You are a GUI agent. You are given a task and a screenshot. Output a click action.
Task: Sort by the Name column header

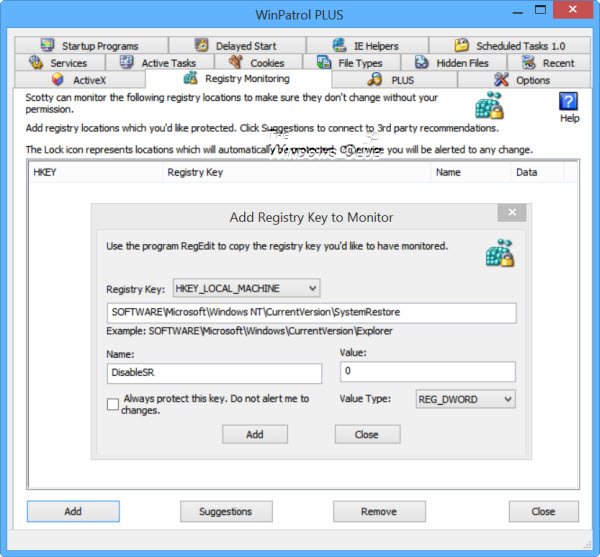[471, 173]
